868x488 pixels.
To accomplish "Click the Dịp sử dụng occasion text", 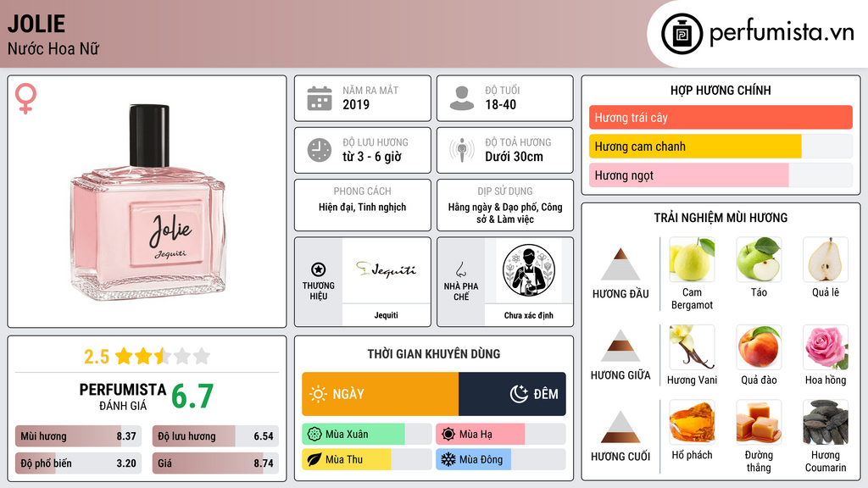I will point(505,213).
